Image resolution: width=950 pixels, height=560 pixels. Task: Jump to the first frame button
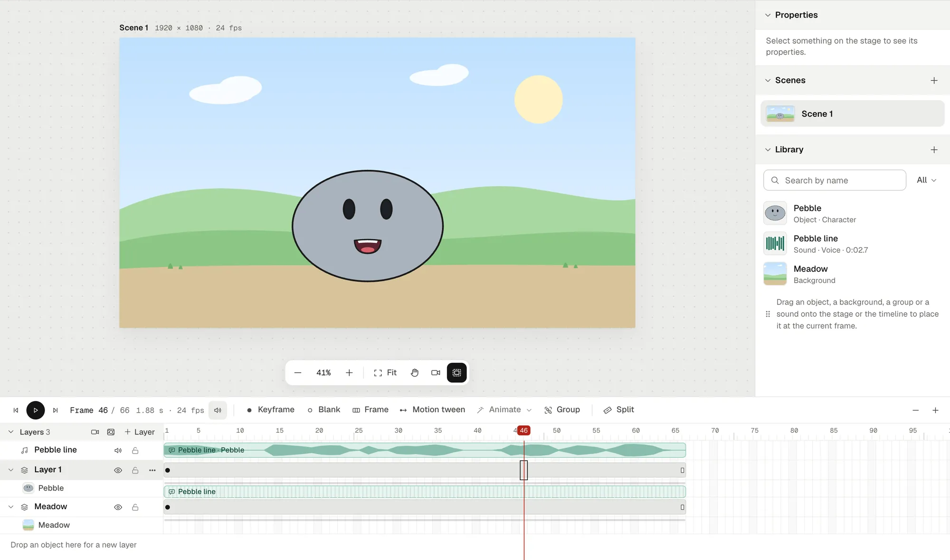point(16,410)
